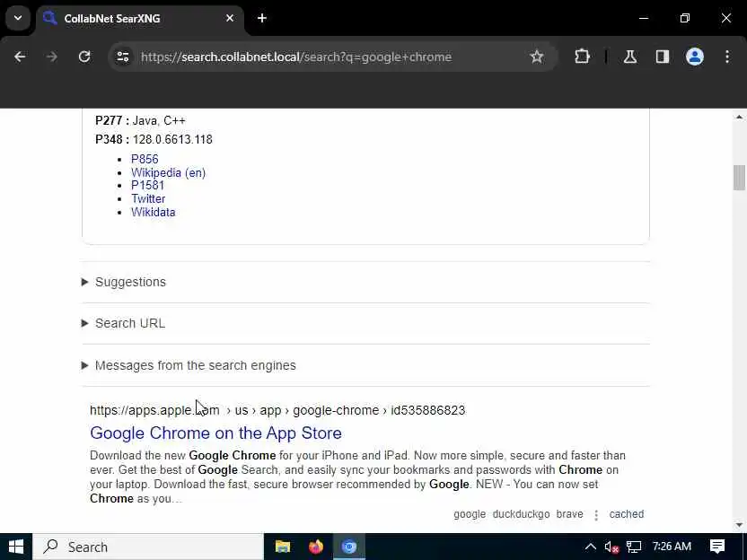Show hidden system tray icons
Viewport: 747px width, 560px height.
[590, 547]
